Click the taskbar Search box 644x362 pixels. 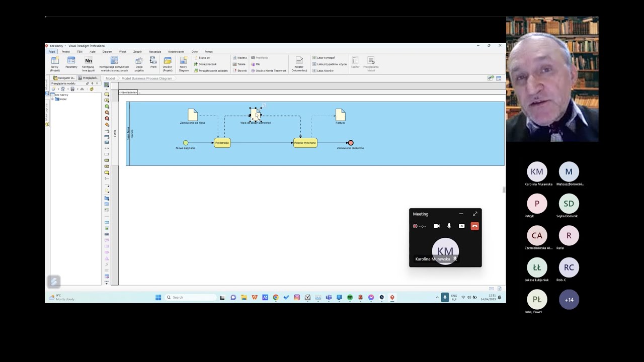click(x=191, y=298)
